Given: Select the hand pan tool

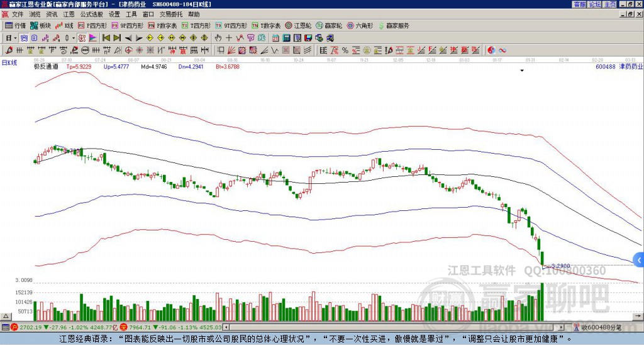Looking at the screenshot, I should coord(218,38).
